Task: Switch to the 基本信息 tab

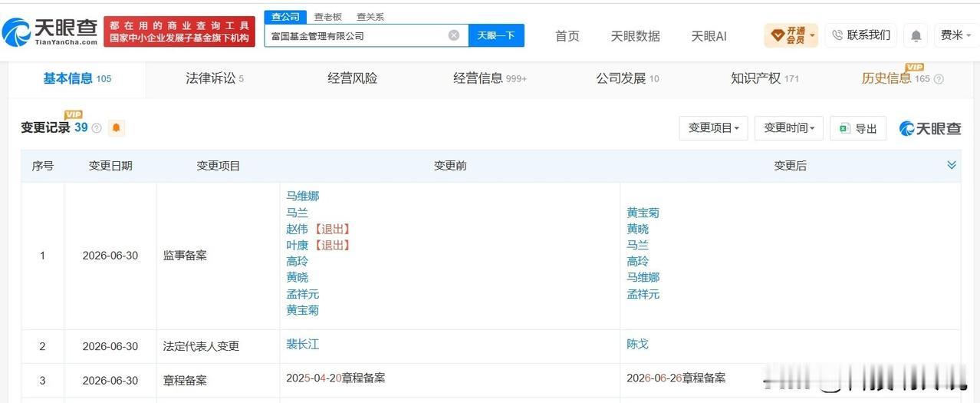Action: pos(77,78)
